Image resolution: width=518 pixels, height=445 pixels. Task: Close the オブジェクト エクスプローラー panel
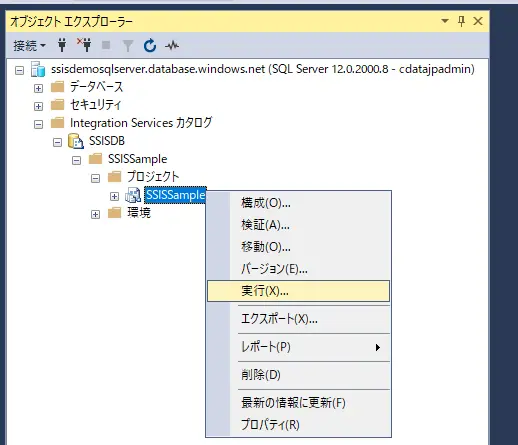coord(478,21)
